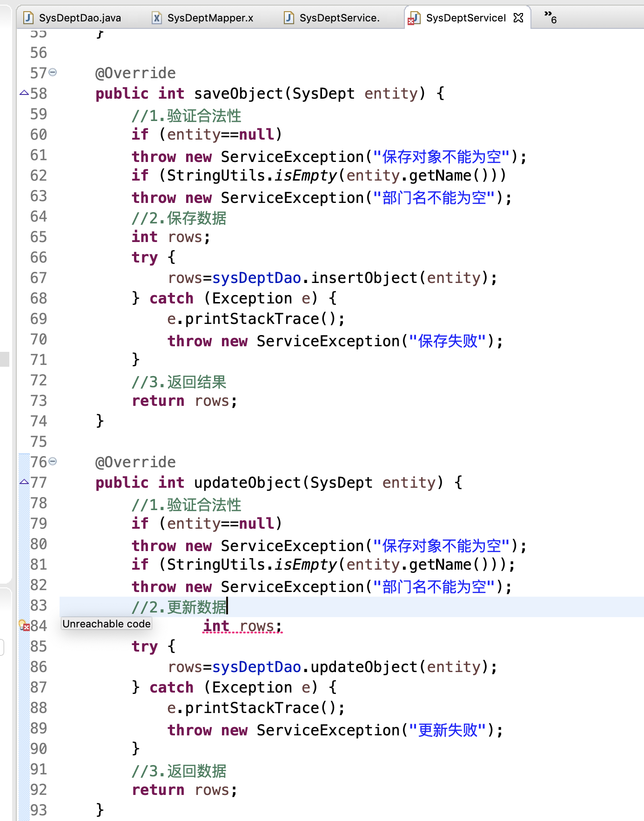Click the isEmpty call on line 81

click(306, 565)
